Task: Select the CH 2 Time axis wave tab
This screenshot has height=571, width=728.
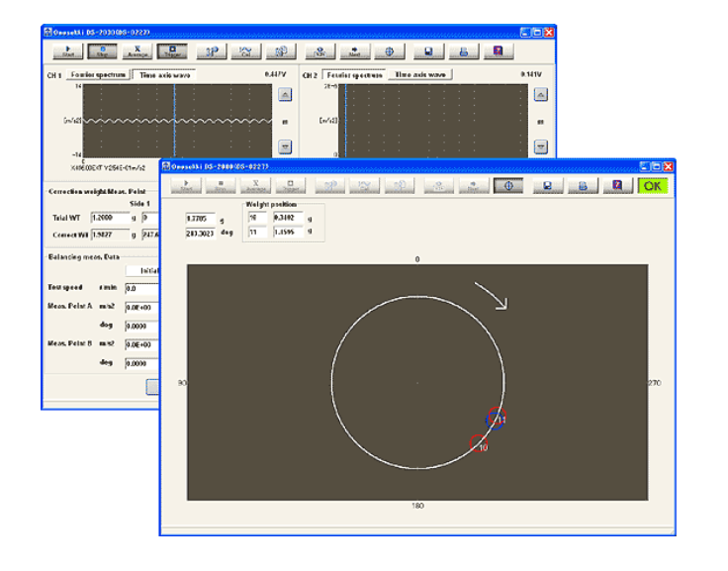Action: click(420, 74)
